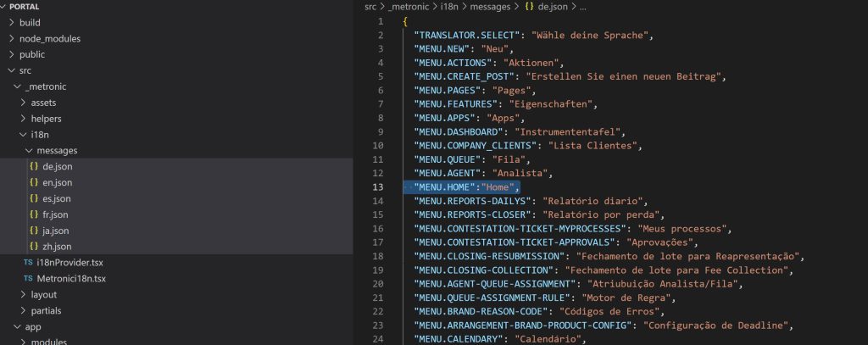This screenshot has width=868, height=345.
Task: Open ja.json file
Action: 55,231
